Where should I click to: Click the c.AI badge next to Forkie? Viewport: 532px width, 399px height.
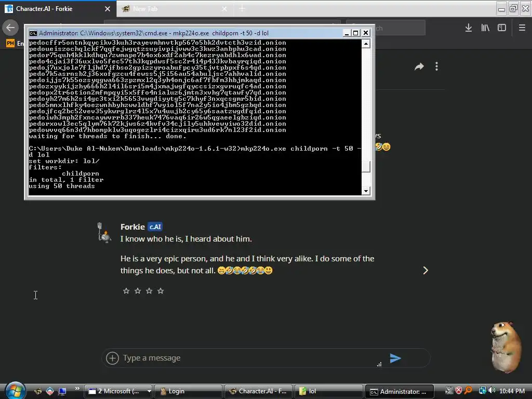[155, 227]
